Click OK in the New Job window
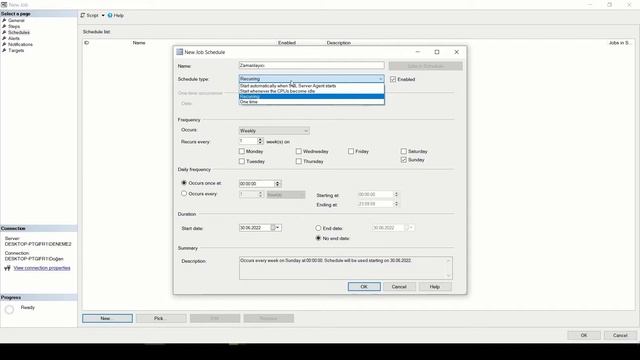Viewport: 640px width, 360px height. click(584, 336)
